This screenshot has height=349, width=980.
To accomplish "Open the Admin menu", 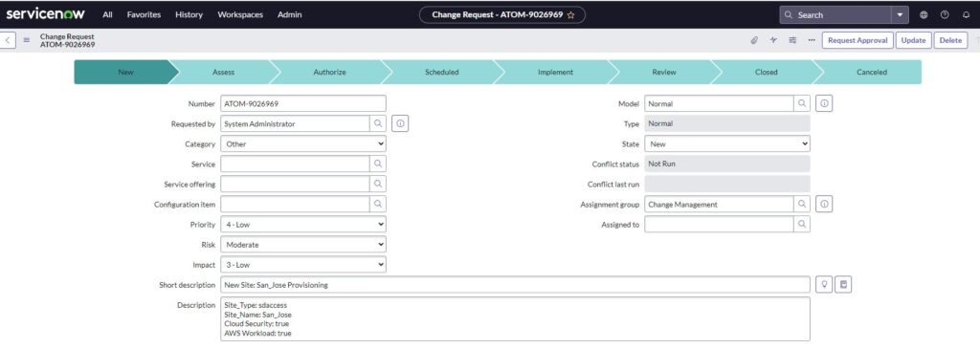I will pyautogui.click(x=289, y=15).
